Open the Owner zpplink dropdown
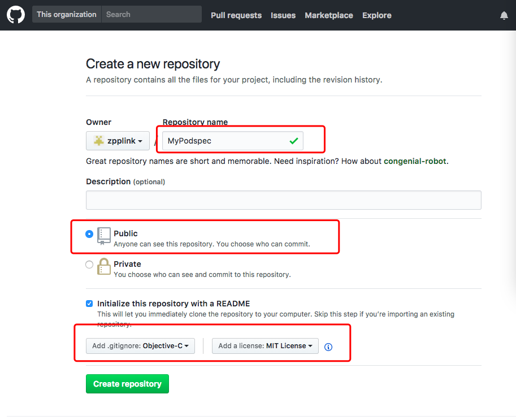The height and width of the screenshot is (420, 516). pos(118,141)
